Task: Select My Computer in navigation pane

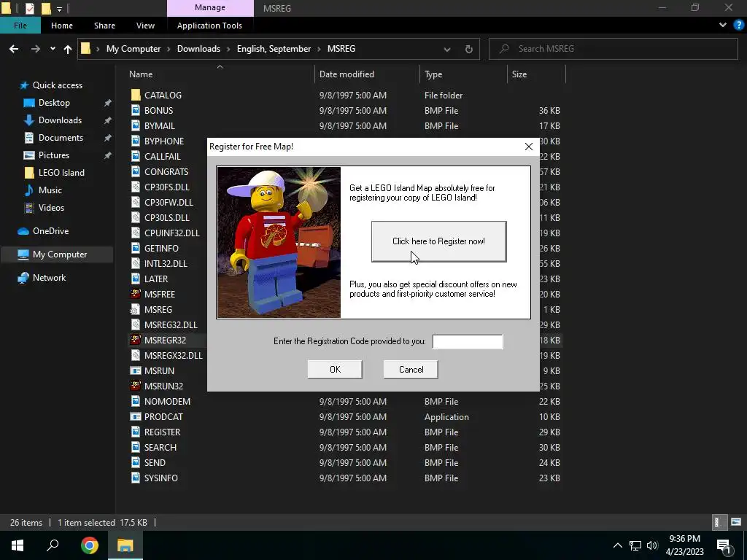Action: coord(60,254)
